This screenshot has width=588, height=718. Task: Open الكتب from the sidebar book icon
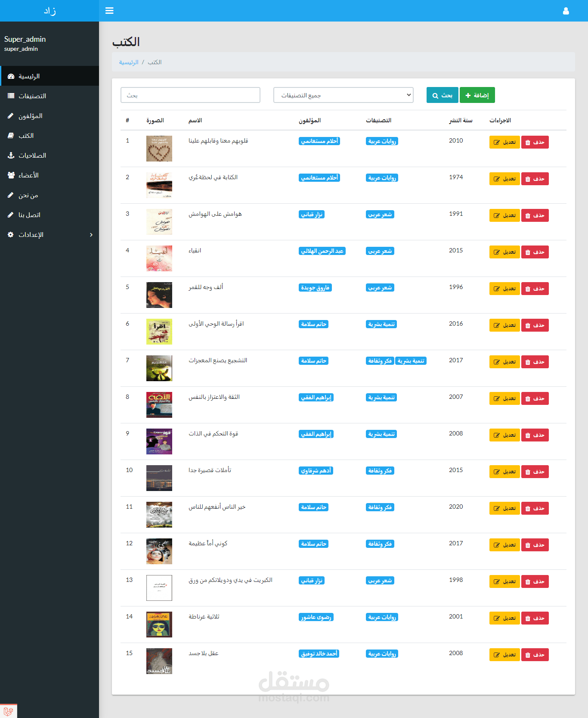click(x=11, y=136)
